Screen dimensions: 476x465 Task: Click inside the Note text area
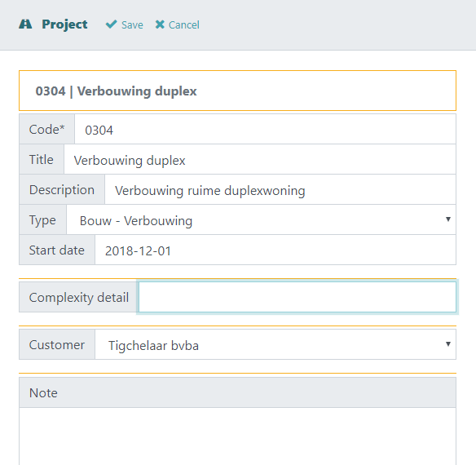pyautogui.click(x=237, y=436)
